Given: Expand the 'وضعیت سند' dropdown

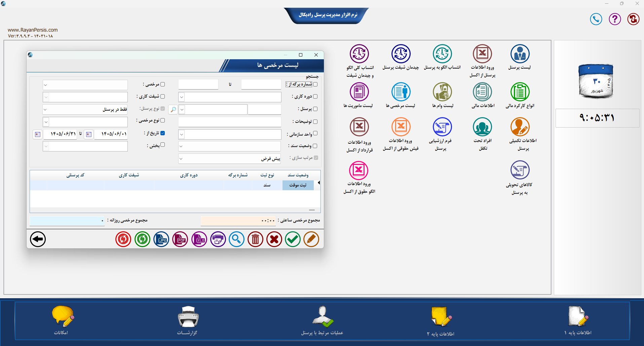Looking at the screenshot, I should (181, 146).
